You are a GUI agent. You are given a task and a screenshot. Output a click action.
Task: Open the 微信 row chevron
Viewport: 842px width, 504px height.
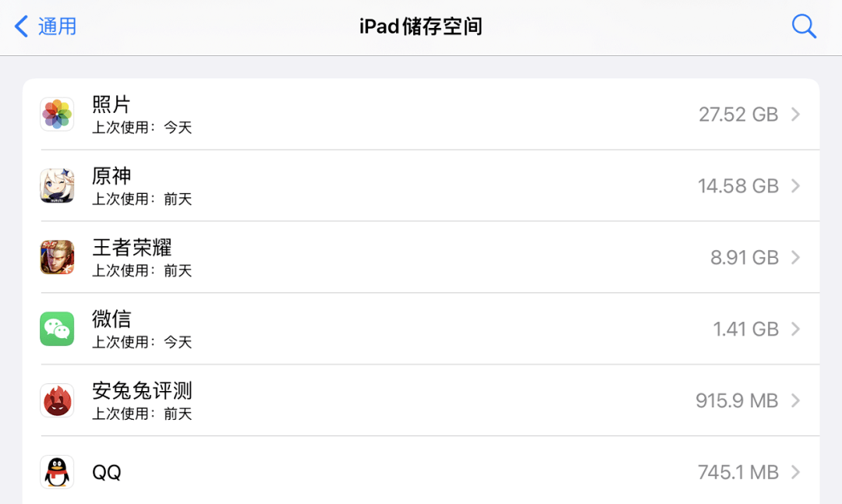(x=796, y=330)
